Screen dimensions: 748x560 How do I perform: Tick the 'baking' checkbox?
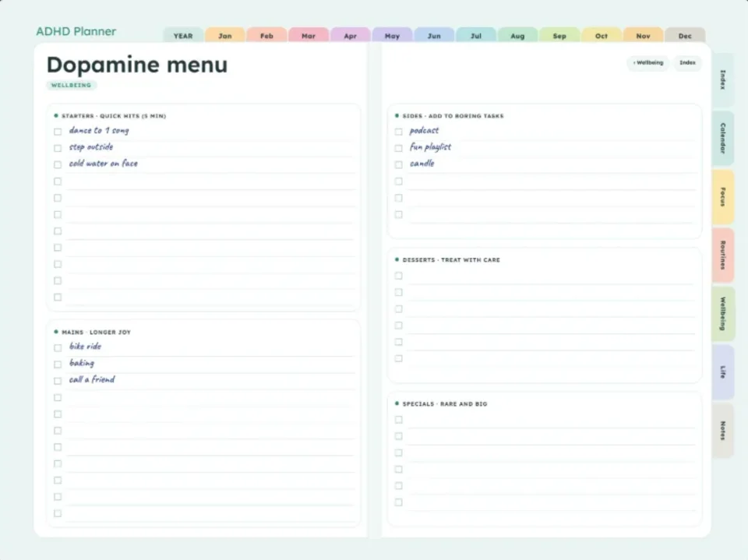tap(58, 365)
